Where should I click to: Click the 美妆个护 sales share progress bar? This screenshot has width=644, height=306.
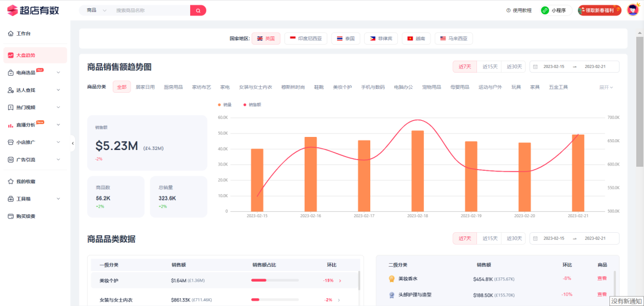point(275,280)
